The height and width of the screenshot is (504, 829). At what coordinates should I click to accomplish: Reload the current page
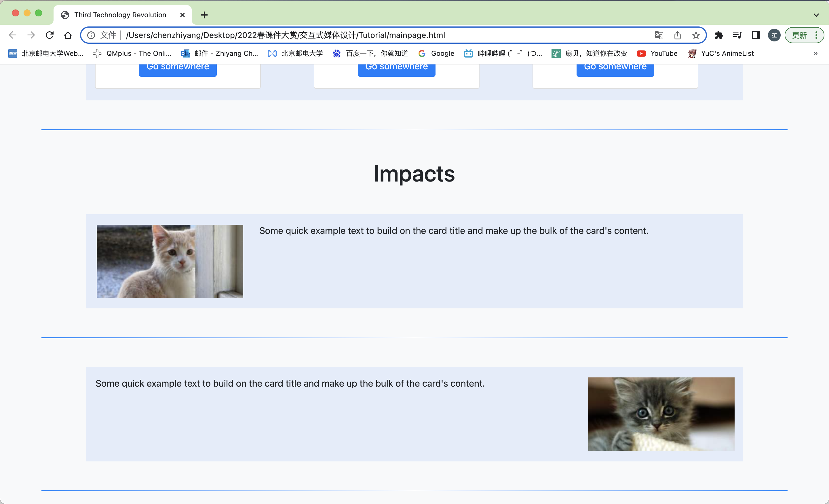click(x=50, y=35)
